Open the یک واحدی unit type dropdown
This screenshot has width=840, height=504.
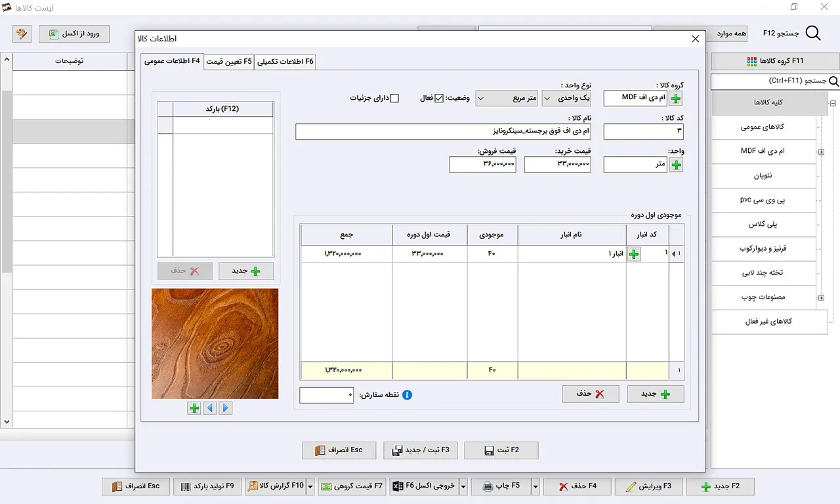pyautogui.click(x=566, y=98)
